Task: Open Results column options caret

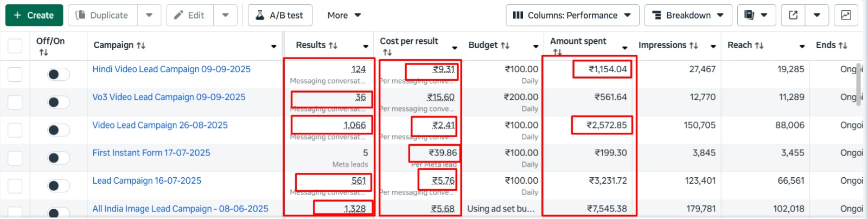Action: [366, 47]
